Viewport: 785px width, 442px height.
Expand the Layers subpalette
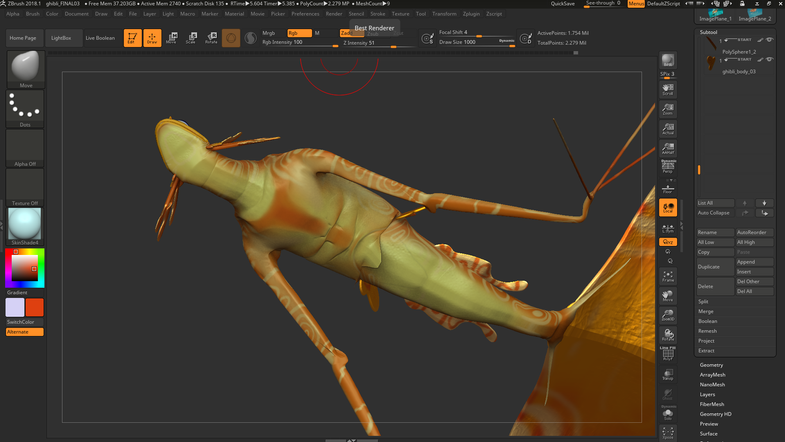click(707, 394)
